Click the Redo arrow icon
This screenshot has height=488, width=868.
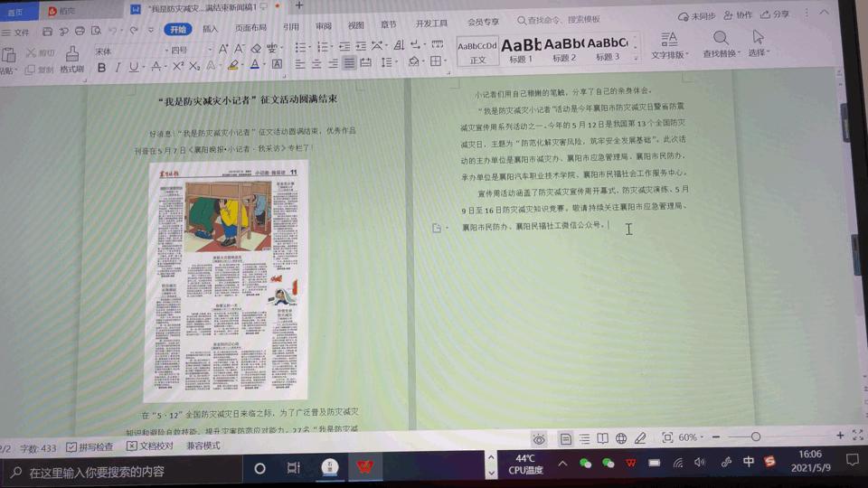point(134,31)
